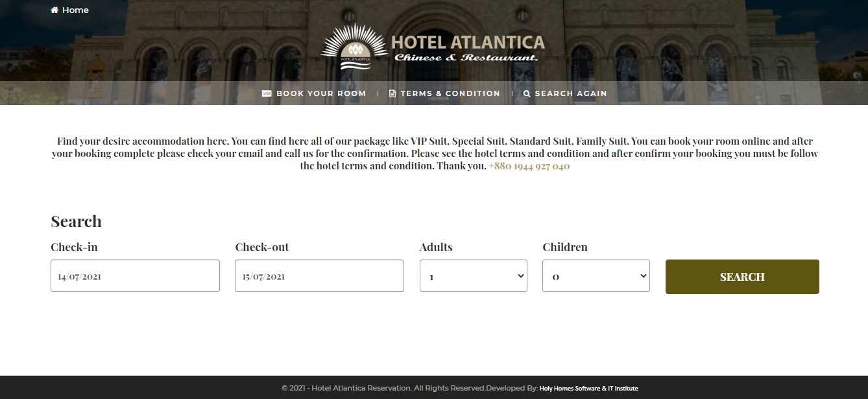
Task: Focus the Check-in date field
Action: [135, 276]
